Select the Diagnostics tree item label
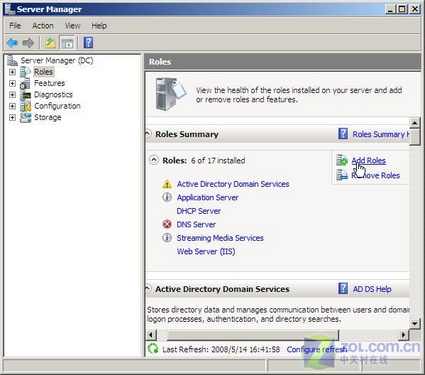 coord(53,95)
